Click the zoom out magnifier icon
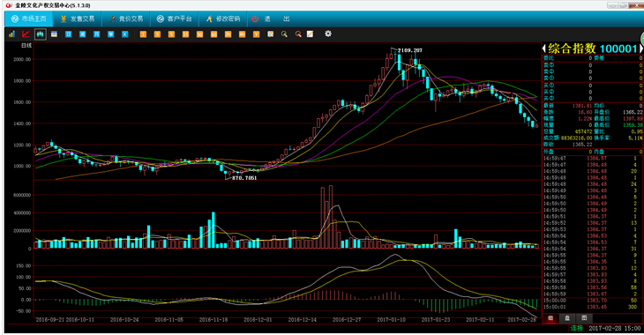Image resolution: width=644 pixels, height=335 pixels. [x=298, y=34]
